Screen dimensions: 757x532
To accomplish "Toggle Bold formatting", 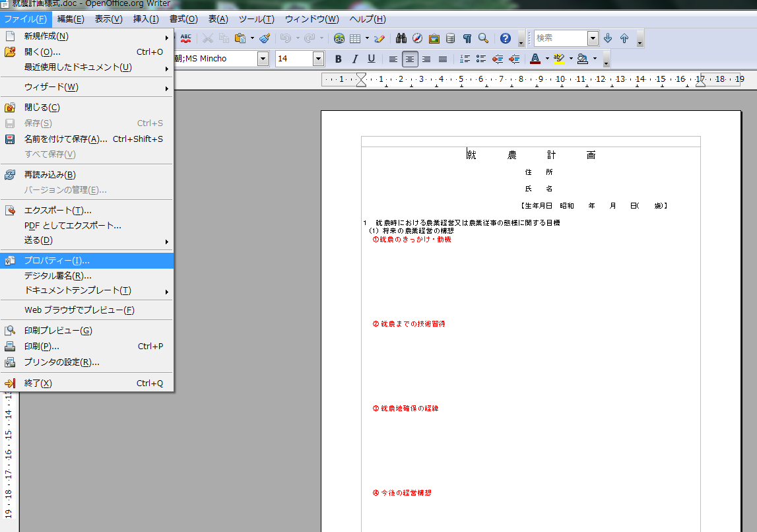I will (x=339, y=59).
